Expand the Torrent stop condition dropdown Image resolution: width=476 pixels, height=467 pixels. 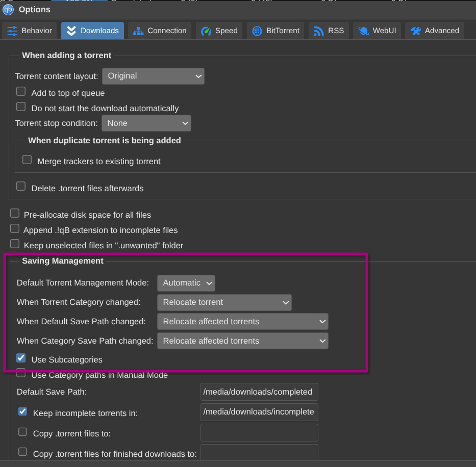(x=146, y=123)
